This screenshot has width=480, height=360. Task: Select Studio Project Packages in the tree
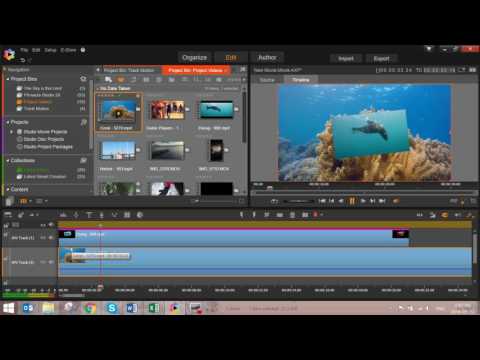click(48, 147)
